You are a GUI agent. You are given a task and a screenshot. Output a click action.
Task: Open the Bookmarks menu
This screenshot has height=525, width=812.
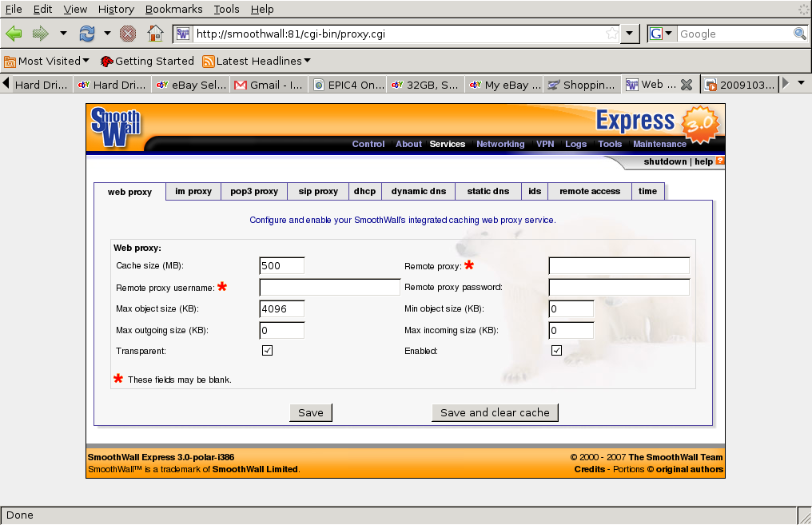point(169,9)
